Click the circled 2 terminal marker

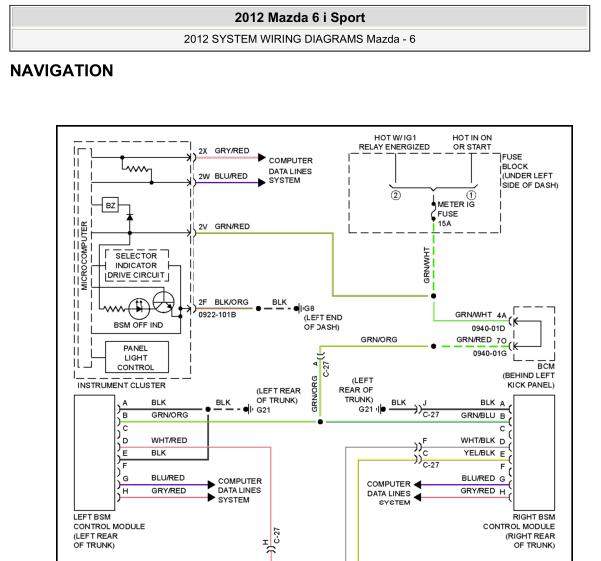(396, 195)
